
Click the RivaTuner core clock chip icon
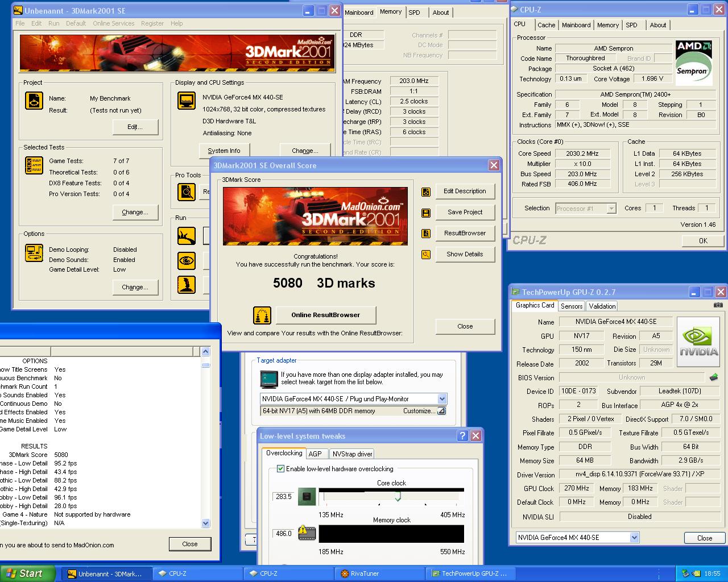click(x=307, y=496)
